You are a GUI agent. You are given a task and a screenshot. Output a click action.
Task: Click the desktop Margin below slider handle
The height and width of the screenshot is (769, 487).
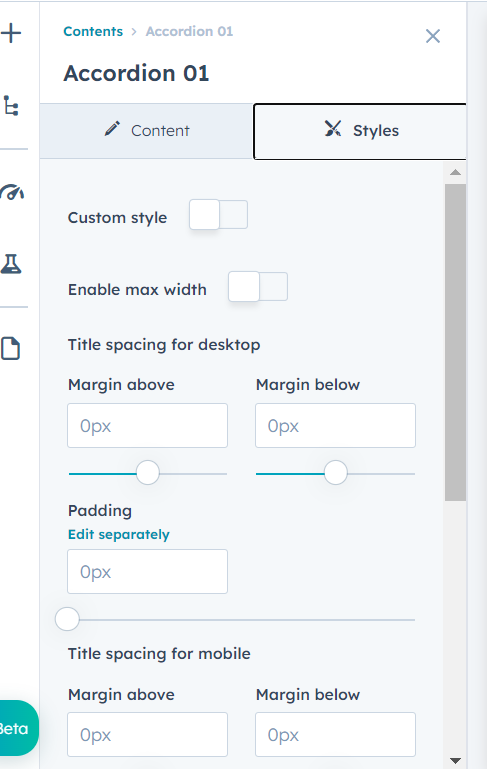point(336,473)
